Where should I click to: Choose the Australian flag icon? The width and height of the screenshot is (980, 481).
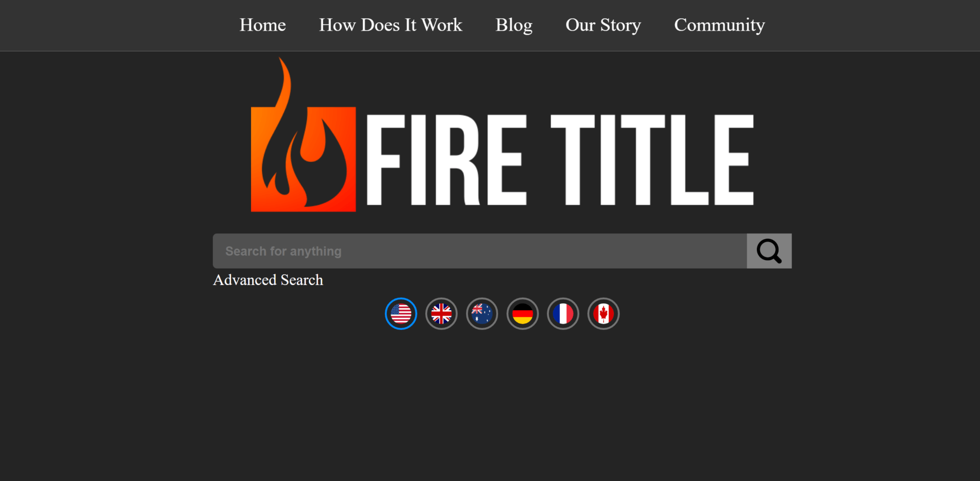482,314
